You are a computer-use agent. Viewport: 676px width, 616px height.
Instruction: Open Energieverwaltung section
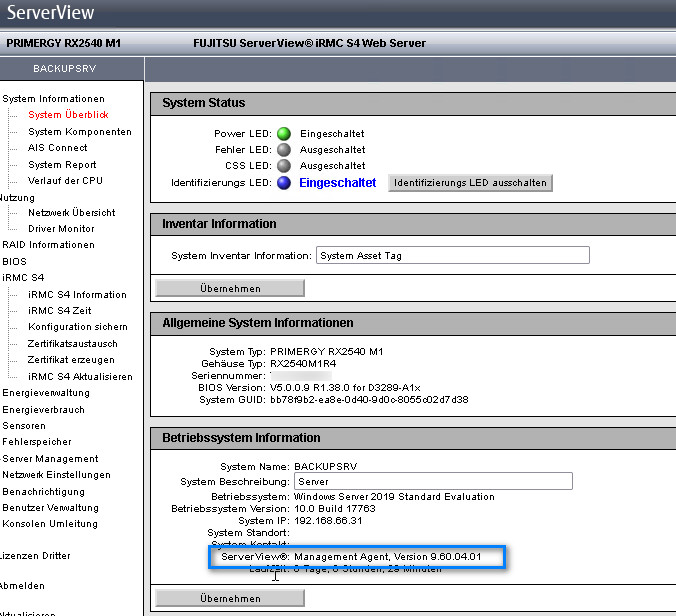click(46, 393)
